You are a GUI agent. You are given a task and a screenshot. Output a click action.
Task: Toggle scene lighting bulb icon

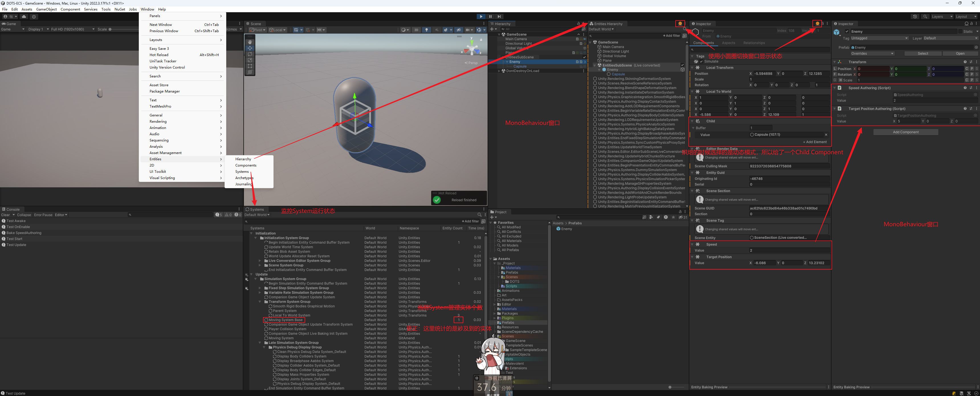click(x=427, y=30)
